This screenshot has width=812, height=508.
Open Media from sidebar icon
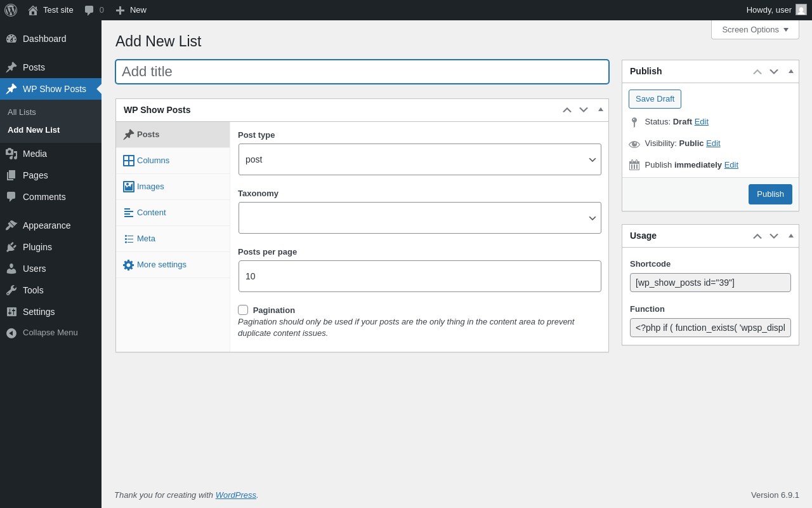[11, 154]
